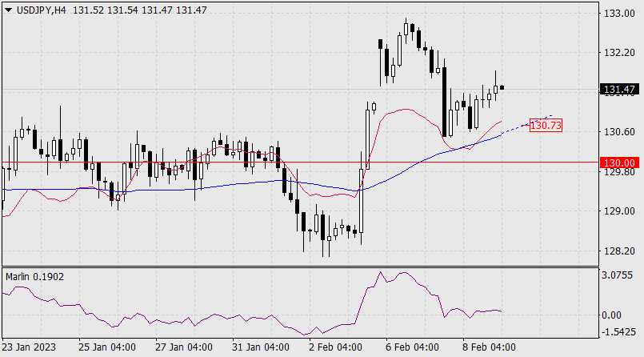Select OHLC values 131.52 131.54 131.47 131.47
Viewport: 644px width, 357px height.
[140, 10]
